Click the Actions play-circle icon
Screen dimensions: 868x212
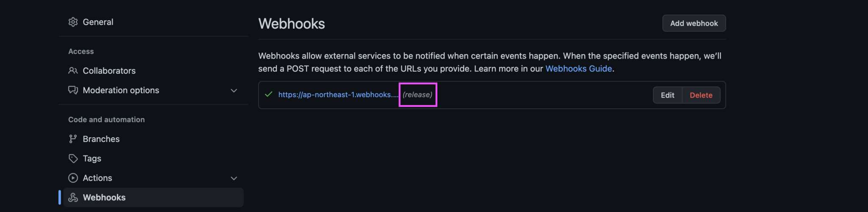(73, 178)
